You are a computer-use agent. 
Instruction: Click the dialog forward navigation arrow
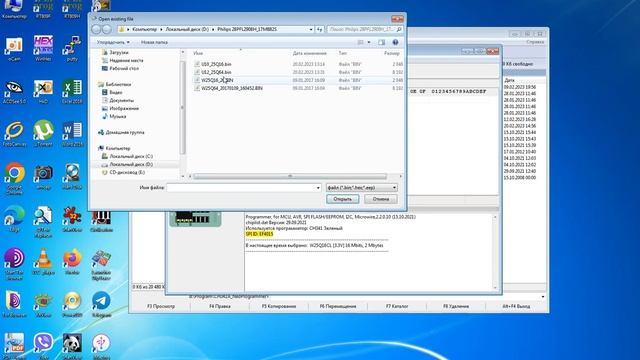pyautogui.click(x=107, y=29)
